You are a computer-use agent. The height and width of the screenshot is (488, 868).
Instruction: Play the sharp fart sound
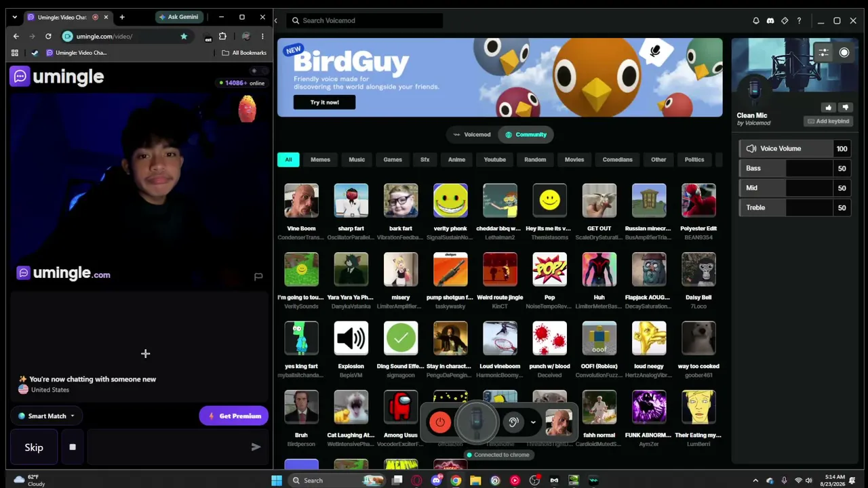point(351,201)
